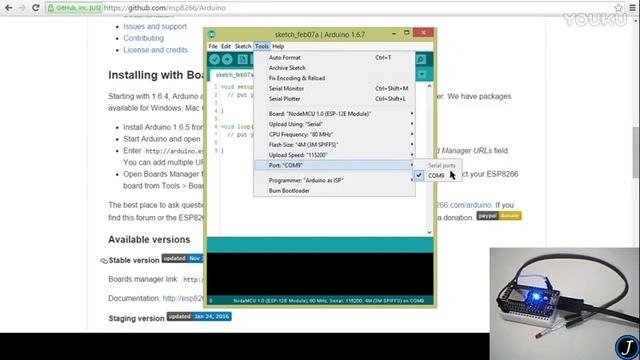Select the sketch_feb07a editor tab
Viewport: 640px width, 360px height.
tap(232, 75)
